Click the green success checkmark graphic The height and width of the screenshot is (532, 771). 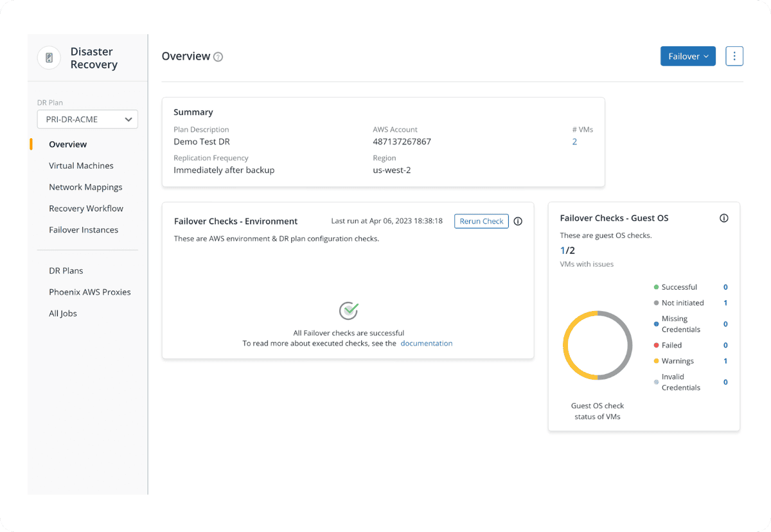pos(348,310)
